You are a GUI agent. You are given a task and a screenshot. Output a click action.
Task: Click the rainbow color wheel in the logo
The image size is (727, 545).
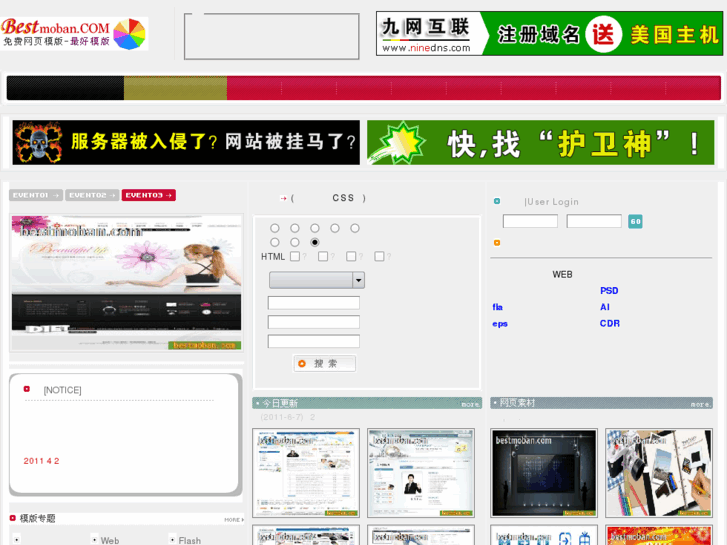click(129, 34)
